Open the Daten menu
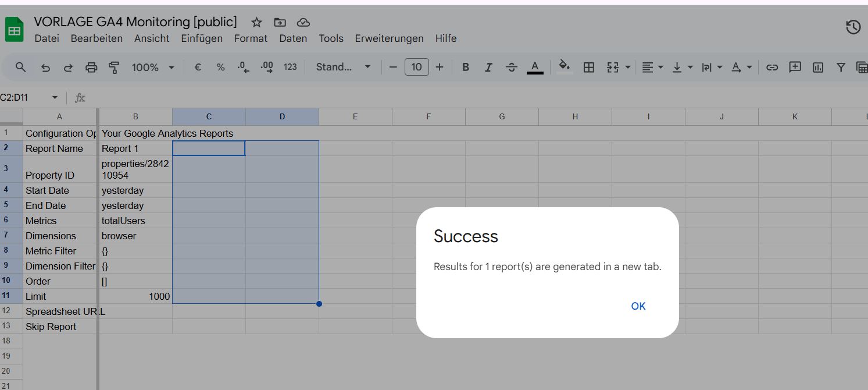The image size is (868, 390). tap(292, 38)
